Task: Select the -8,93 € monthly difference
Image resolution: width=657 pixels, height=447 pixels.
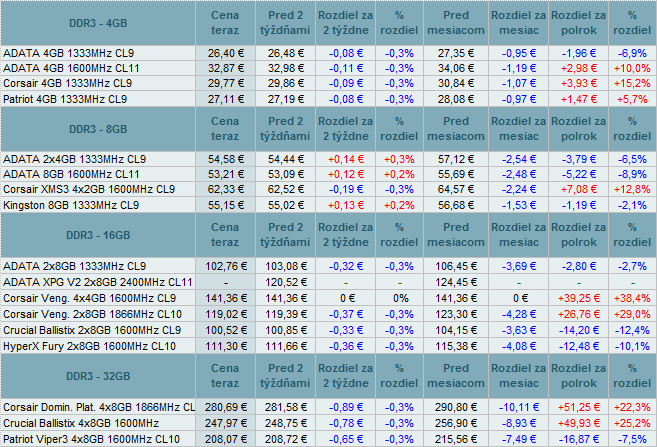Action: tap(519, 423)
